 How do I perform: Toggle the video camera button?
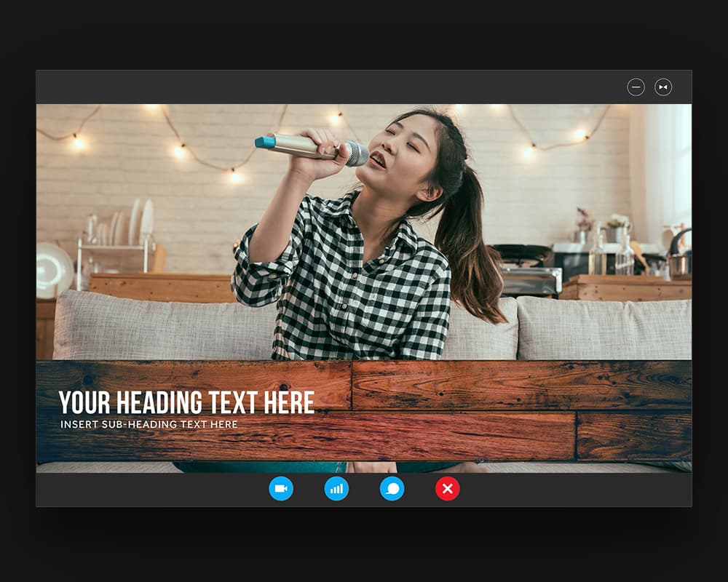[x=281, y=488]
